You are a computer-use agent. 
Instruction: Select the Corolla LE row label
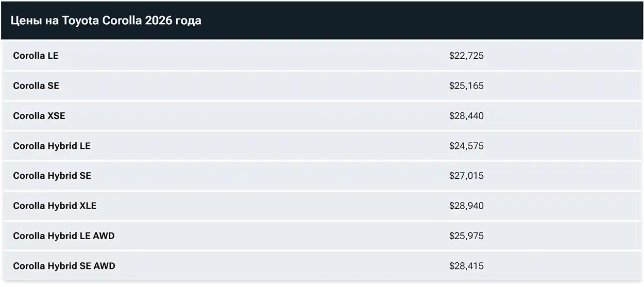[x=36, y=56]
